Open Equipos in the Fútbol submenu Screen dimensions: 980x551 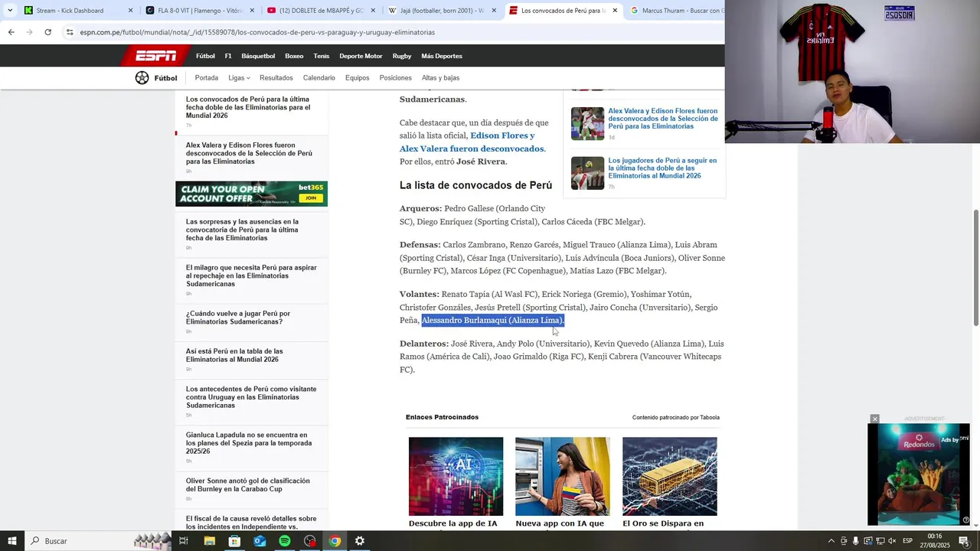tap(358, 78)
